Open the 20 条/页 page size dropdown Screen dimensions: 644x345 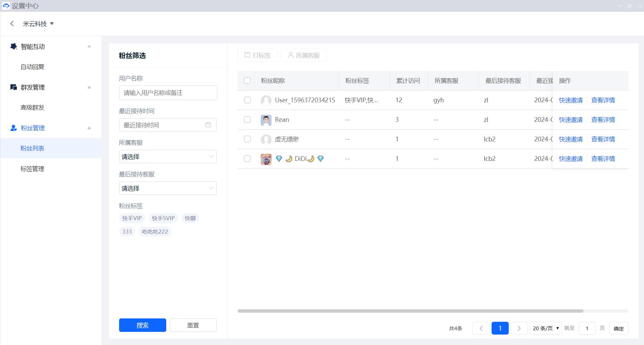coord(545,328)
